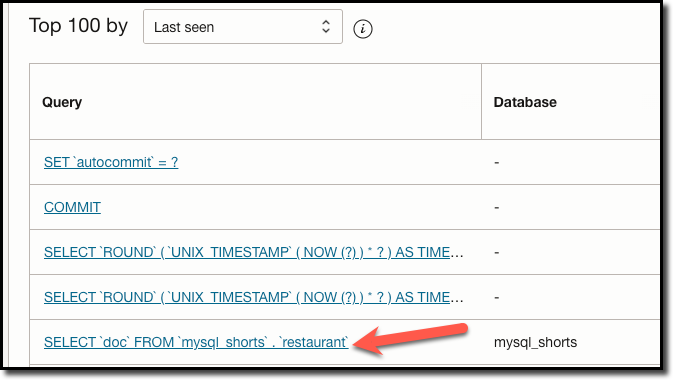
Task: Open the SELECT `doc` FROM `mysql_shorts`.`restaurant` link
Action: tap(196, 342)
